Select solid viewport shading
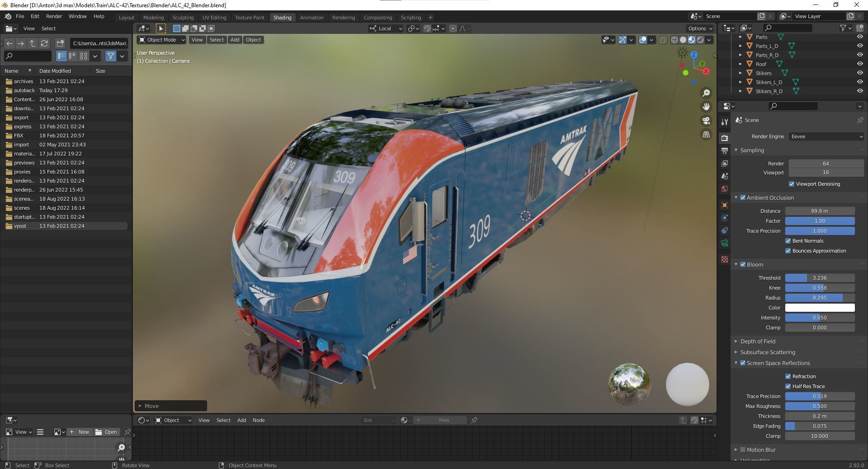This screenshot has height=469, width=868. click(x=683, y=40)
